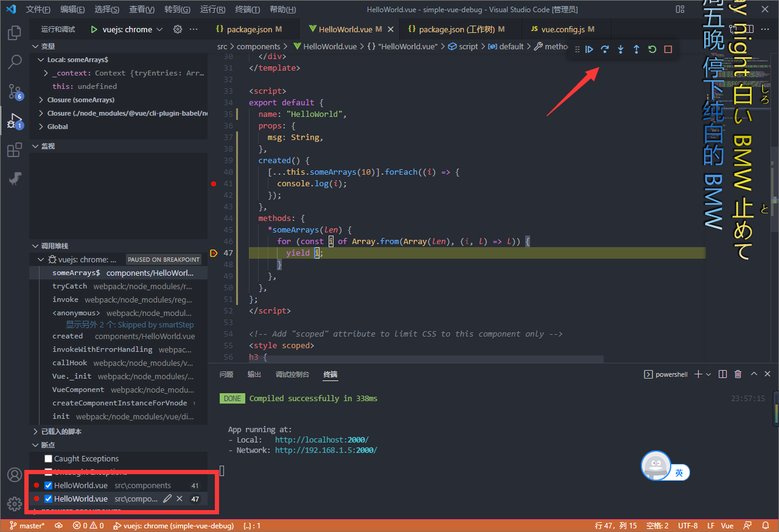Open the Extensions view in activity bar
This screenshot has height=532, width=779.
click(x=15, y=150)
